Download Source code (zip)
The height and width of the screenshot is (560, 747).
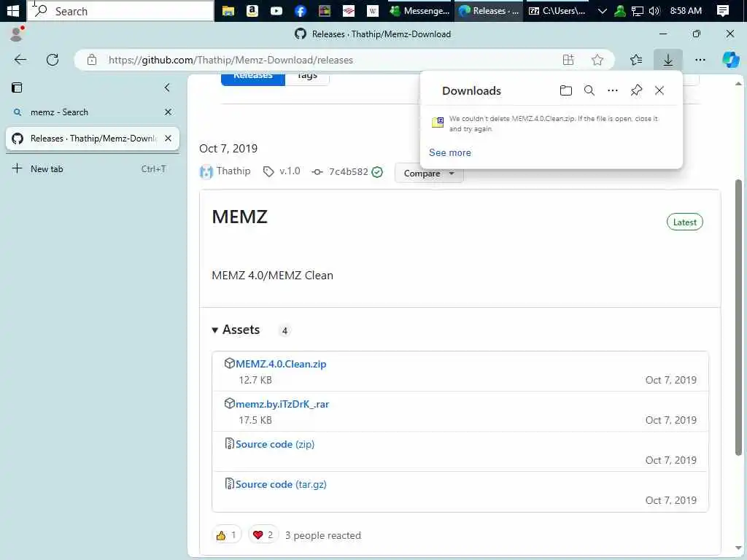(x=275, y=444)
